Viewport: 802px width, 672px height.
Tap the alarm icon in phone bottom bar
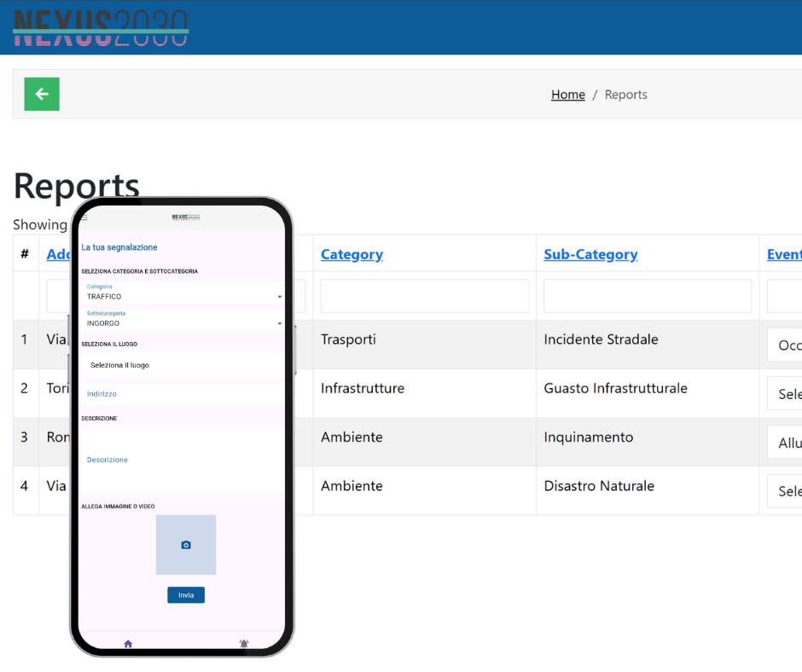point(244,643)
